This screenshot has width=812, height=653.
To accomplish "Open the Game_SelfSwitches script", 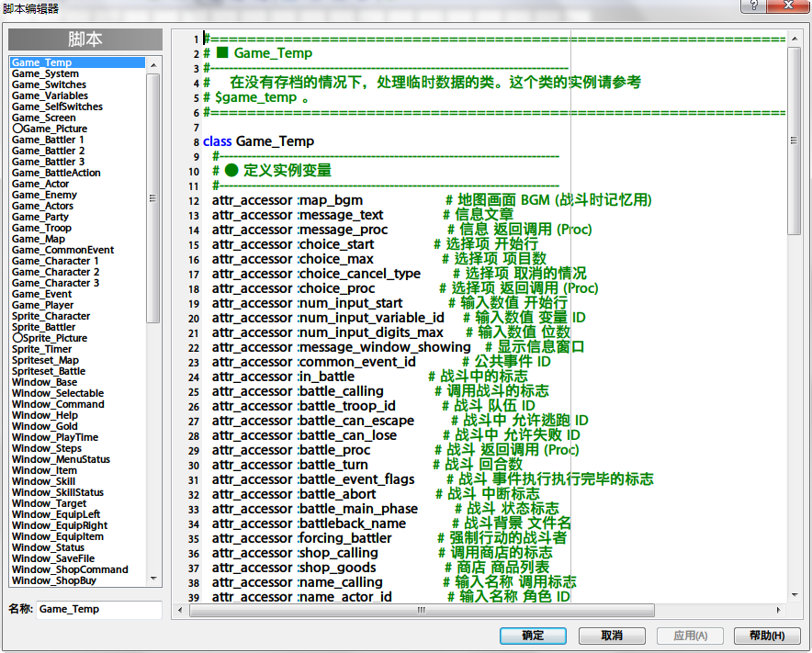I will (58, 107).
